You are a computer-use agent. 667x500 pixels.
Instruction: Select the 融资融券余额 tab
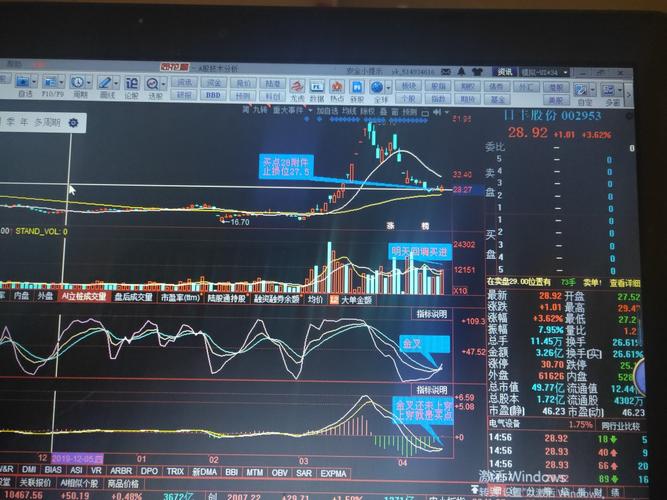point(276,299)
